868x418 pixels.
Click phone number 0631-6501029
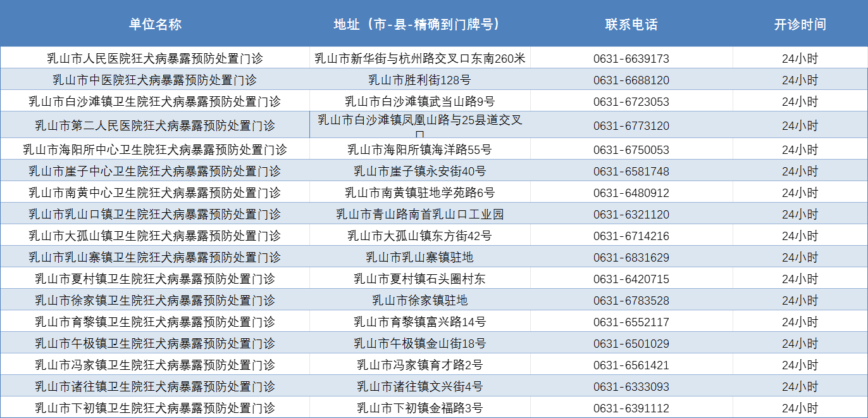pyautogui.click(x=631, y=344)
